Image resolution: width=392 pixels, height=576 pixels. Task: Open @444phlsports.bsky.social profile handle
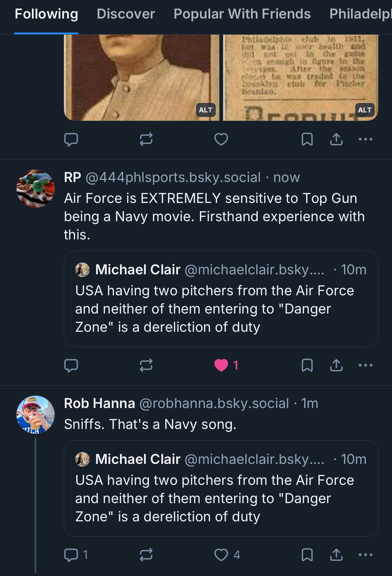point(173,177)
